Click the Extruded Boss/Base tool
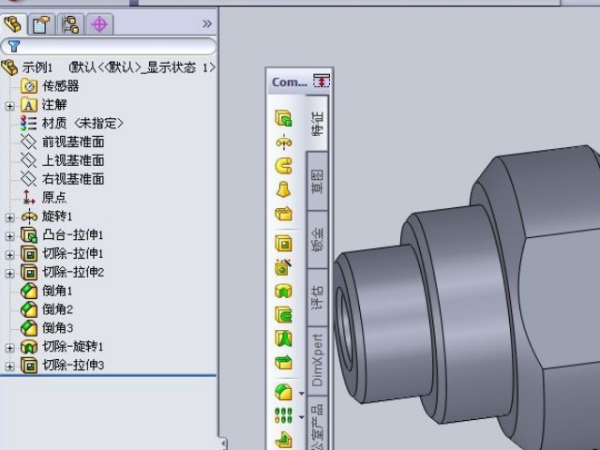The image size is (600, 450). (284, 118)
